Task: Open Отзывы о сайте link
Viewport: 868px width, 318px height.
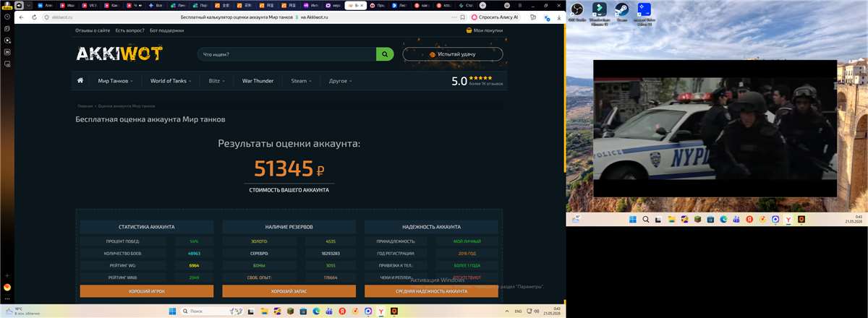Action: point(93,31)
